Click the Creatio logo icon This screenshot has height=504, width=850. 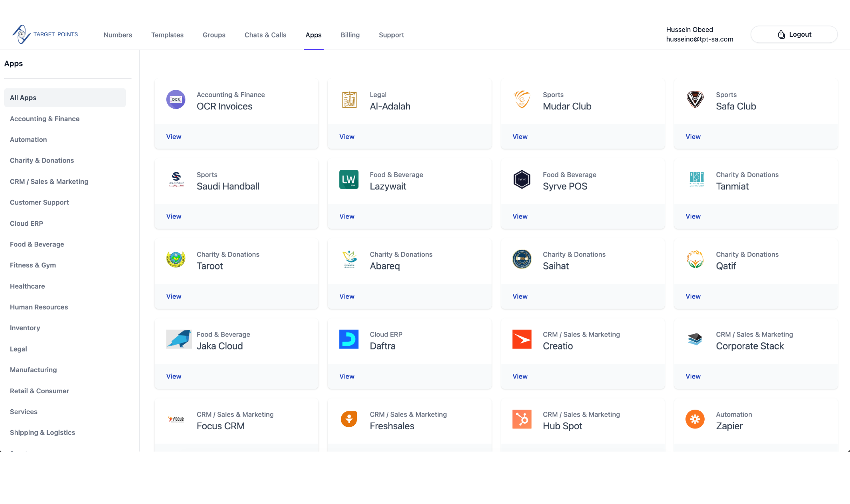(521, 339)
